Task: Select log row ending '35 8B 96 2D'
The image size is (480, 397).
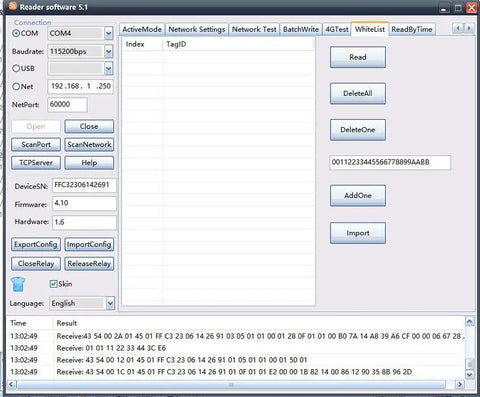Action: (x=236, y=372)
